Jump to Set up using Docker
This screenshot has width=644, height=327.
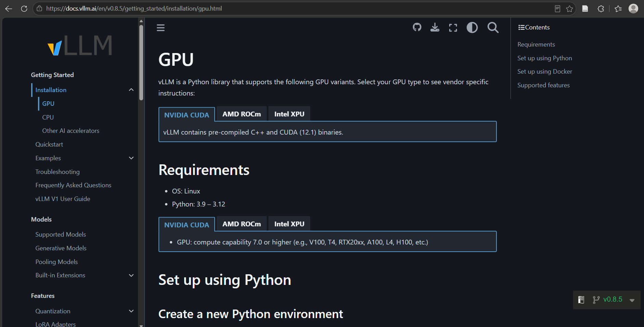click(x=545, y=72)
